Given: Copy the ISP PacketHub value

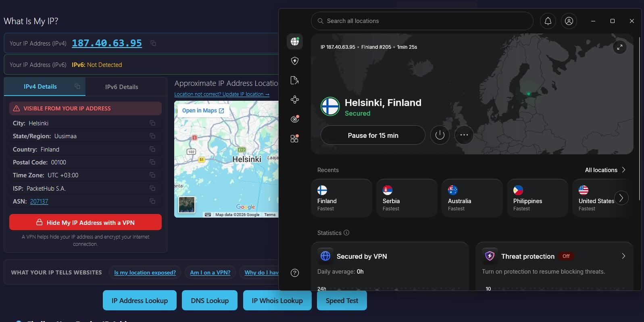Looking at the screenshot, I should (152, 188).
